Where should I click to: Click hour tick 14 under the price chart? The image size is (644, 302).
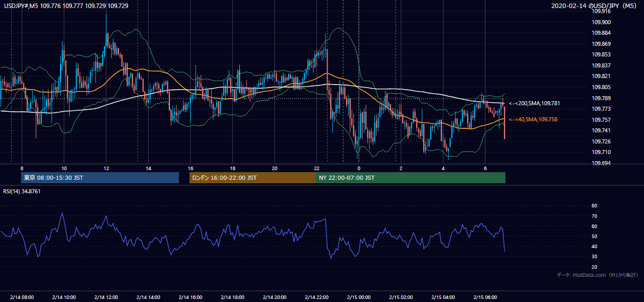[148, 168]
